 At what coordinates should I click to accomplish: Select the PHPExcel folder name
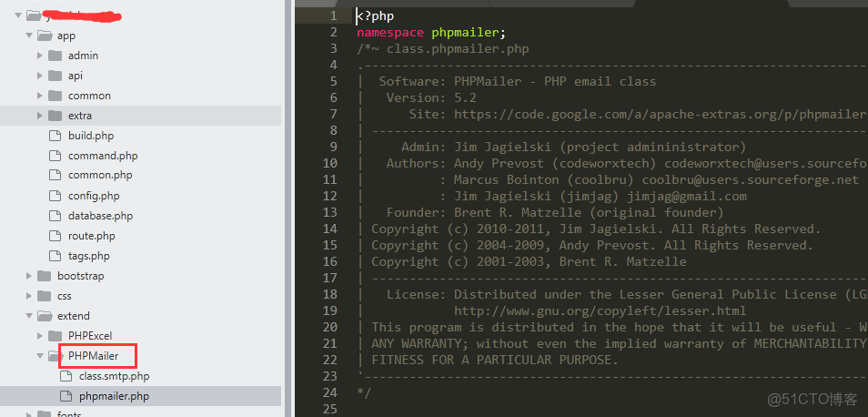pos(90,336)
